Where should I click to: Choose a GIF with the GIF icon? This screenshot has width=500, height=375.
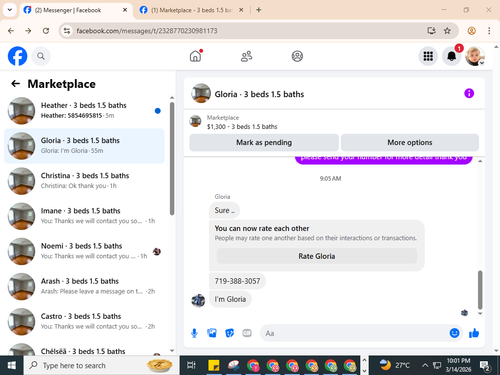coord(247,333)
